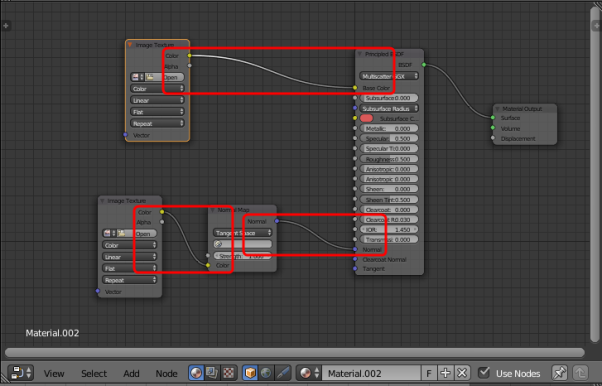Click the Clearcoat 0.000 slider
This screenshot has height=386, width=602.
(x=389, y=210)
